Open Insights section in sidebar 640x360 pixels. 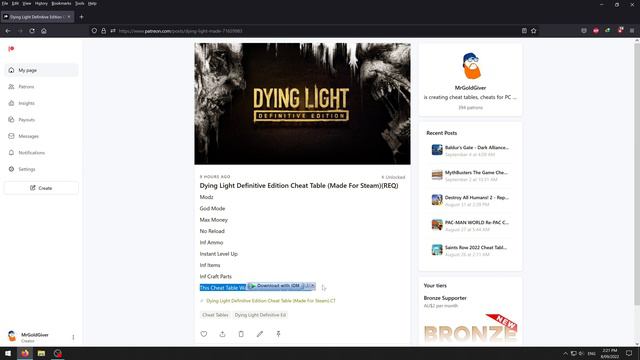(x=41, y=103)
